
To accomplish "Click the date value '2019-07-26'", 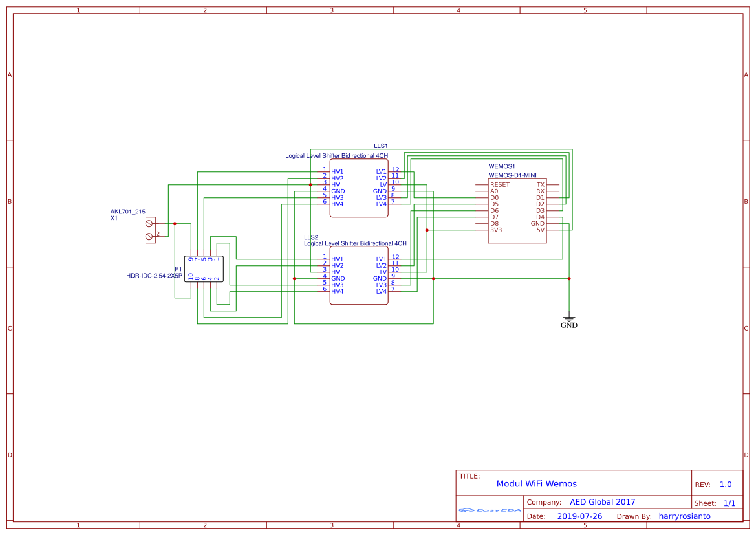I will pyautogui.click(x=579, y=516).
